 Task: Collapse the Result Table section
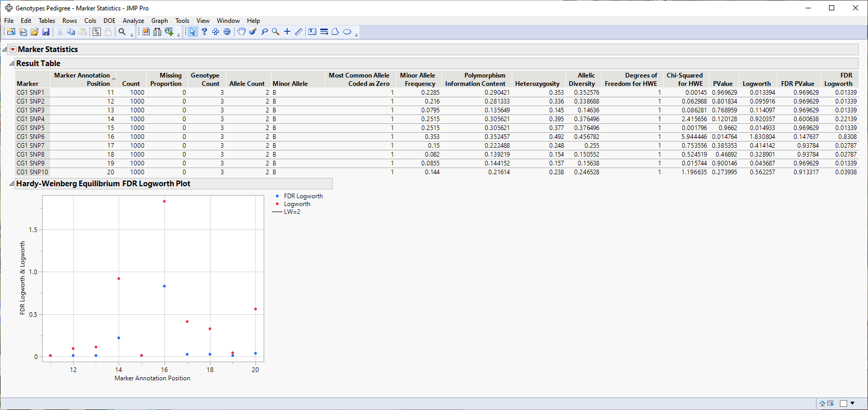(11, 63)
